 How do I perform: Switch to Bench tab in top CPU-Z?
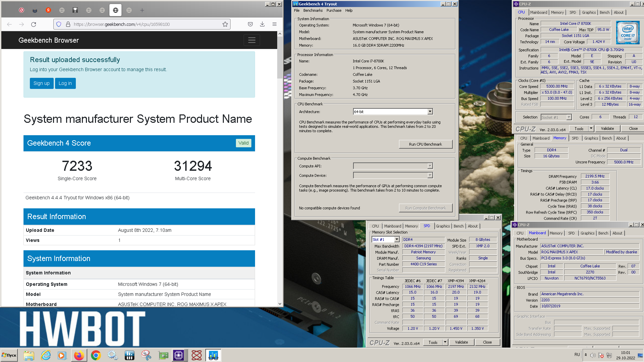[x=604, y=12]
